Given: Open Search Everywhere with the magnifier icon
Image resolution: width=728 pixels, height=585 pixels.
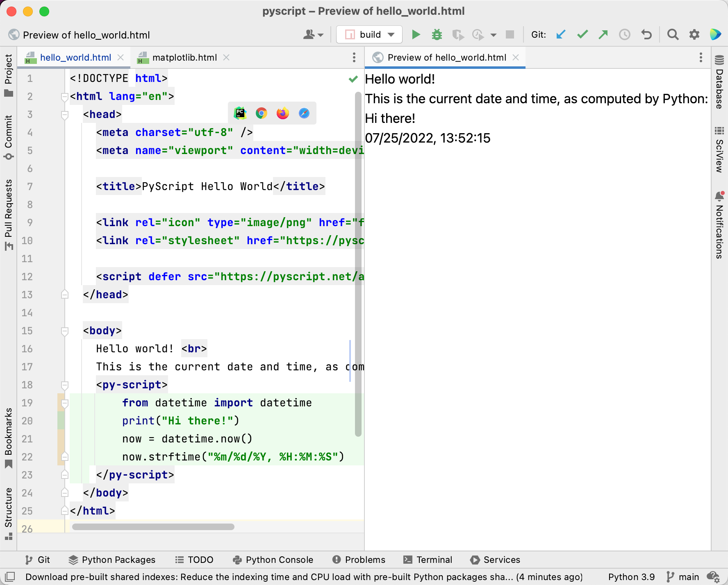Looking at the screenshot, I should [x=673, y=34].
